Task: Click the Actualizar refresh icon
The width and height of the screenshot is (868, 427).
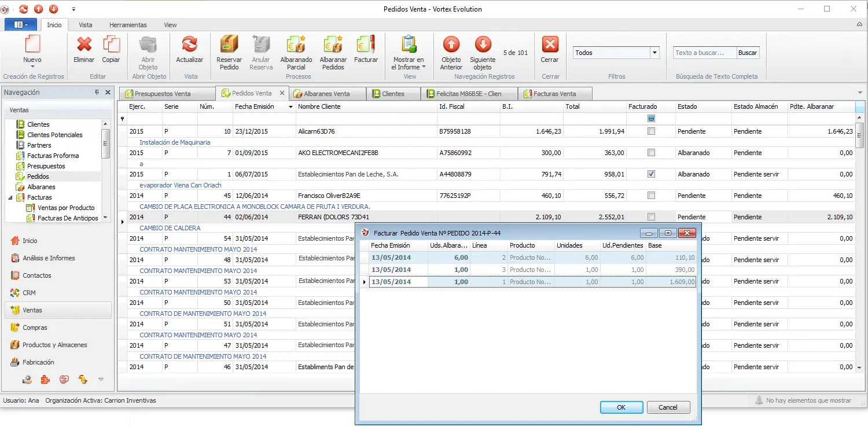Action: (189, 44)
